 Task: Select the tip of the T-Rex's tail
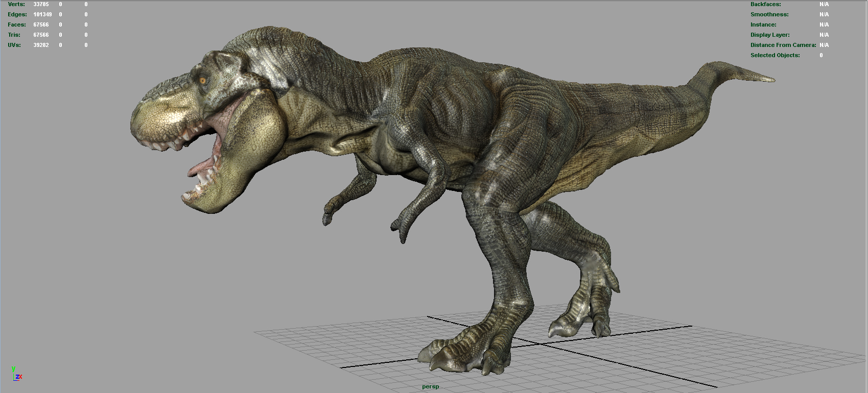(766, 79)
